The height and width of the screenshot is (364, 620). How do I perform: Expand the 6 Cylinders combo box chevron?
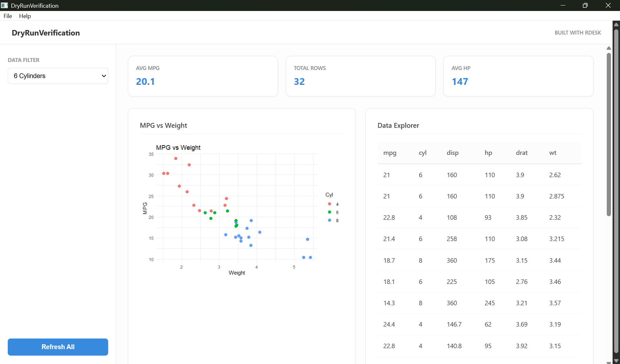103,76
